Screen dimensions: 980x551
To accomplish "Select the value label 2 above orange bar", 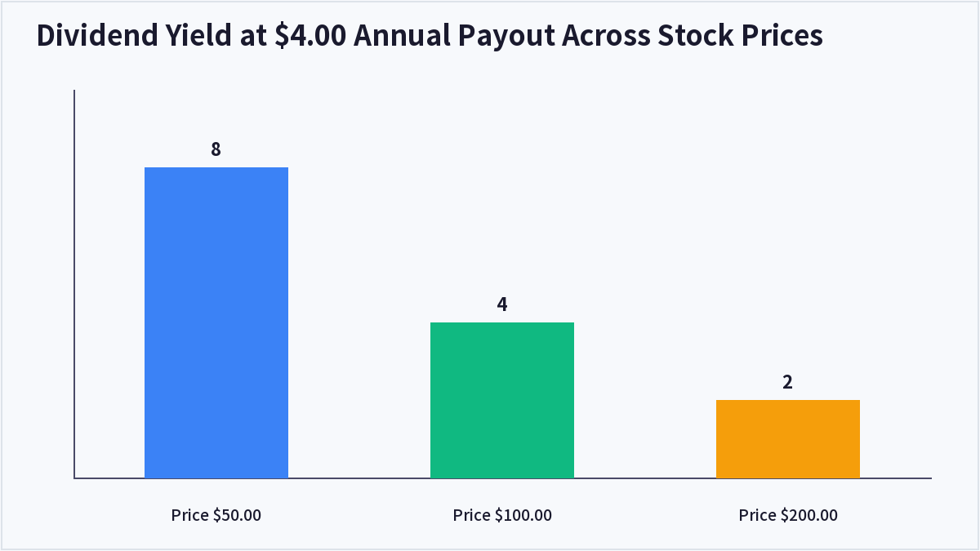I will pos(788,382).
